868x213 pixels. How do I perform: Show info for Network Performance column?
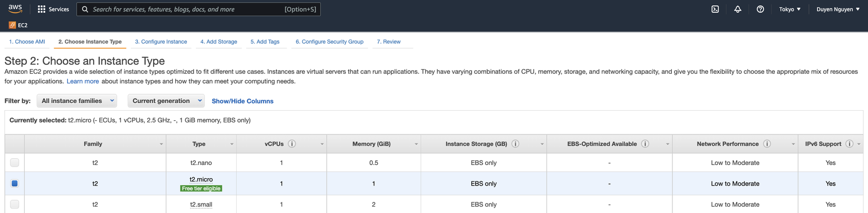[767, 144]
